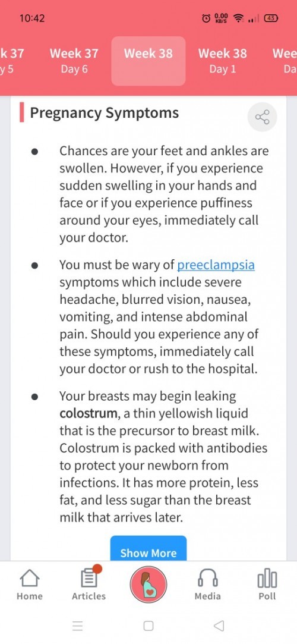The width and height of the screenshot is (297, 644).
Task: Tap the Pregnancy Symptoms heading
Action: point(104,113)
